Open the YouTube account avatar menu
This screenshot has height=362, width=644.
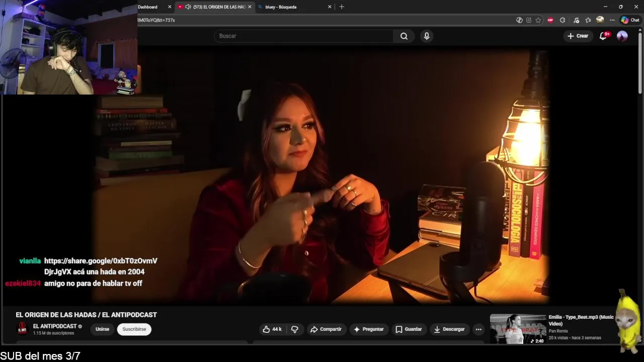[x=622, y=36]
